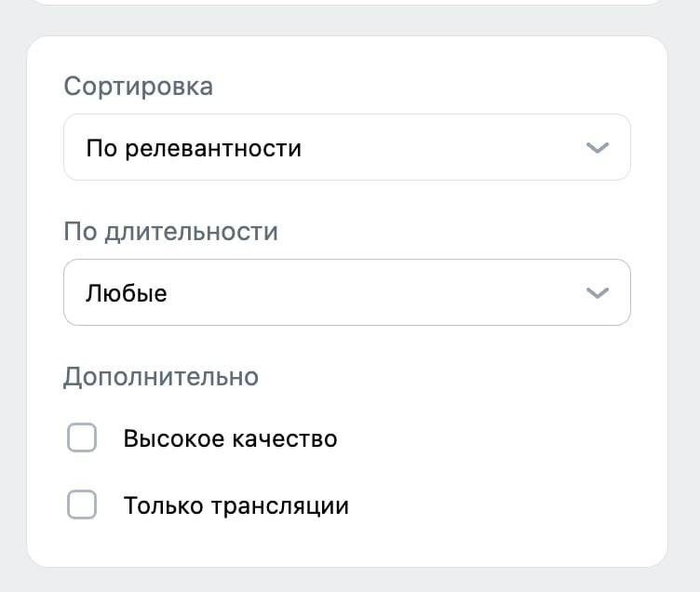Enable the Высокое качество checkbox
The width and height of the screenshot is (700, 592).
[82, 437]
